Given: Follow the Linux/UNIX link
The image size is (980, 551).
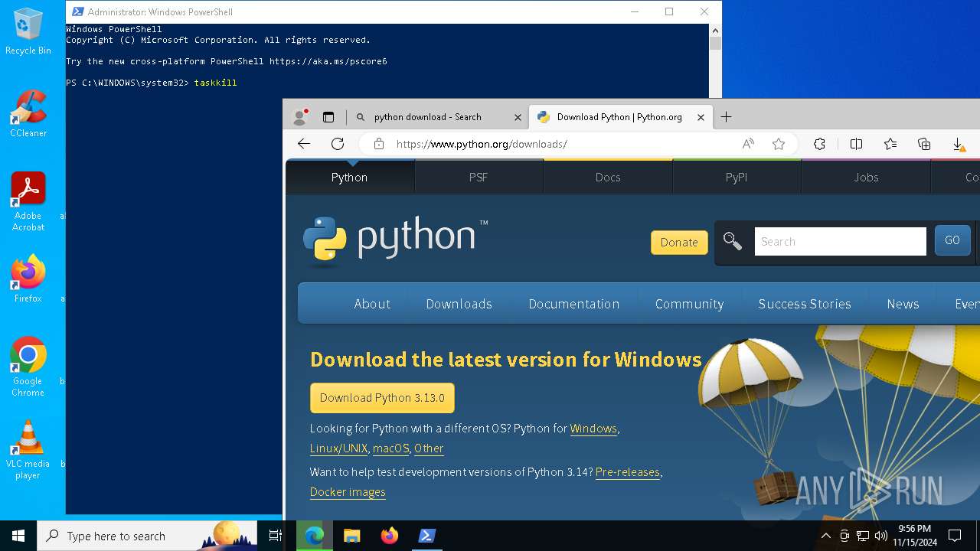Looking at the screenshot, I should (x=339, y=448).
